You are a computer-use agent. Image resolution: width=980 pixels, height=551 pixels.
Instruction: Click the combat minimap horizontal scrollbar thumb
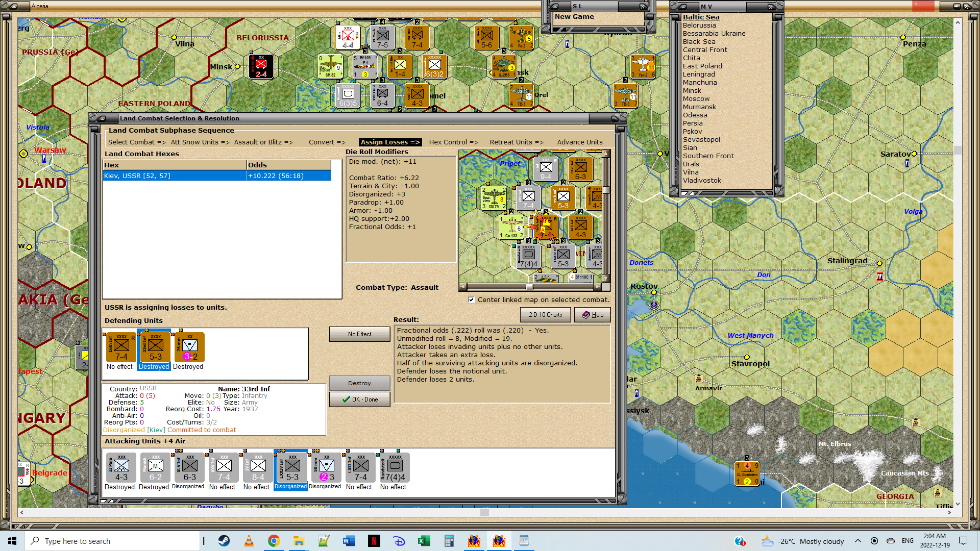coord(529,287)
